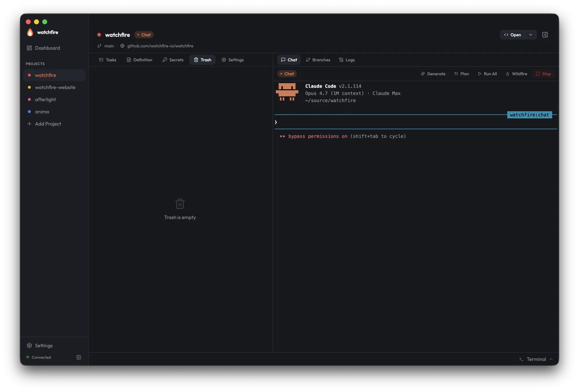
Task: Click the Open code button
Action: point(512,35)
